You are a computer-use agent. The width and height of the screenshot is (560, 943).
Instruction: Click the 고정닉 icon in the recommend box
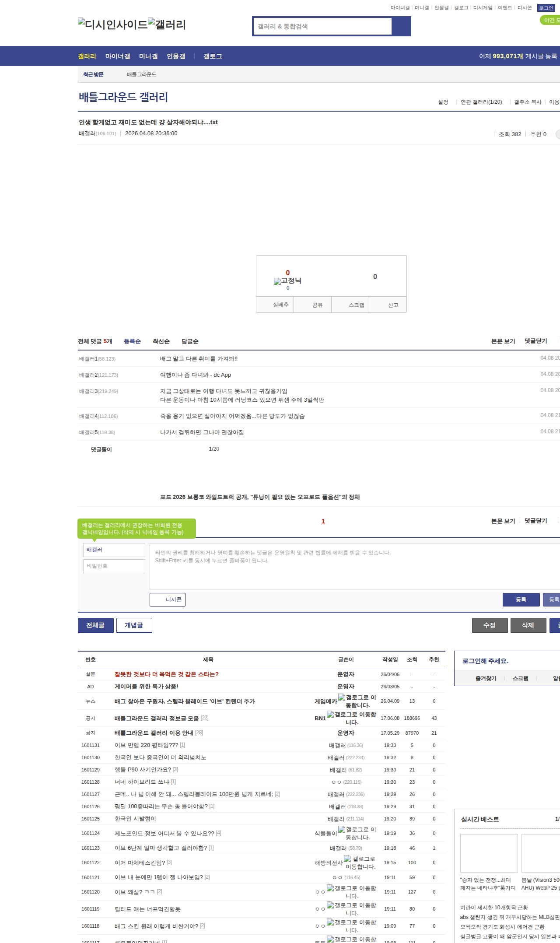click(x=287, y=281)
